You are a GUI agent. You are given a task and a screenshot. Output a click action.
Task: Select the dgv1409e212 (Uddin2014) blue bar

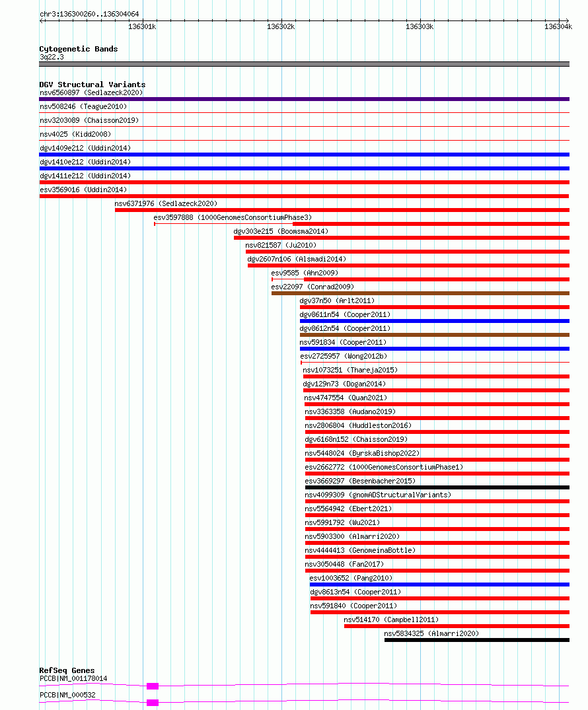pyautogui.click(x=304, y=155)
